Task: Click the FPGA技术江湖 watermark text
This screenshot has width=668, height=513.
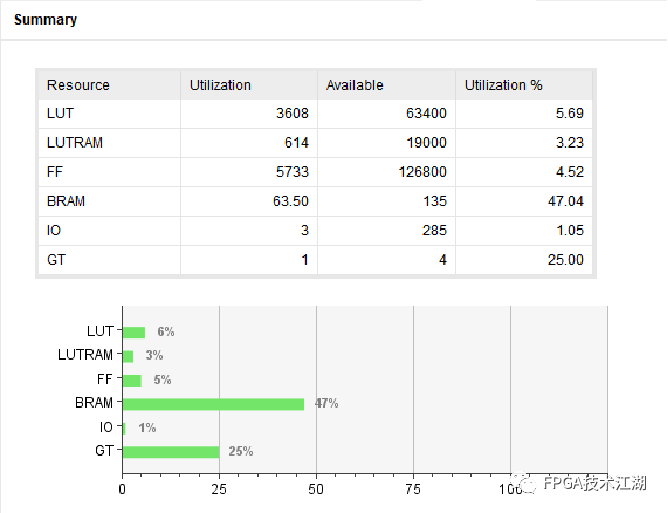Action: (x=594, y=485)
